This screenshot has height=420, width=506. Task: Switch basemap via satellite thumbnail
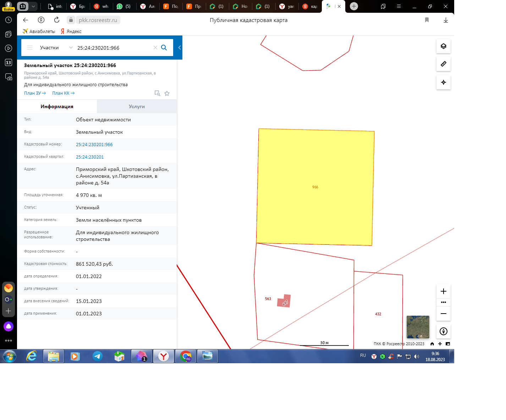[x=418, y=327]
